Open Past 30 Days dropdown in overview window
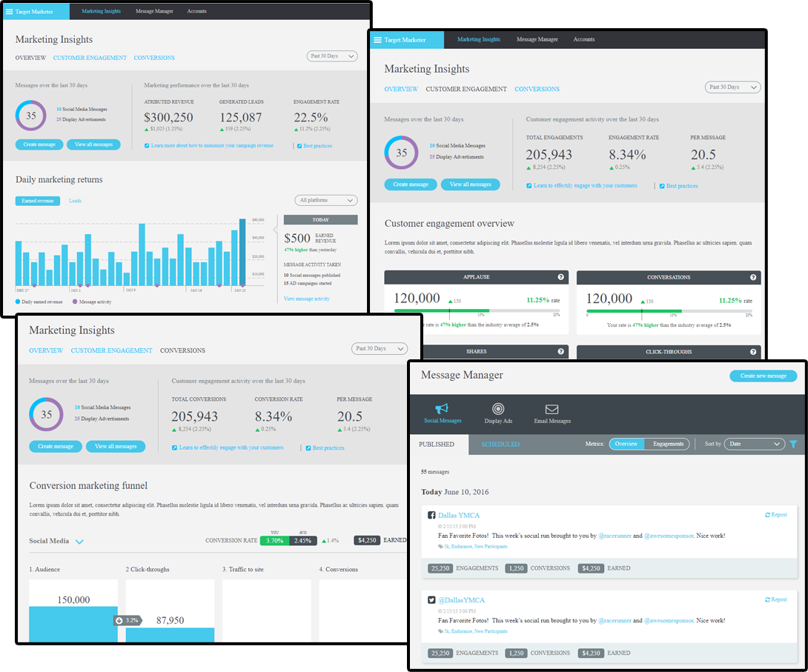 [332, 56]
